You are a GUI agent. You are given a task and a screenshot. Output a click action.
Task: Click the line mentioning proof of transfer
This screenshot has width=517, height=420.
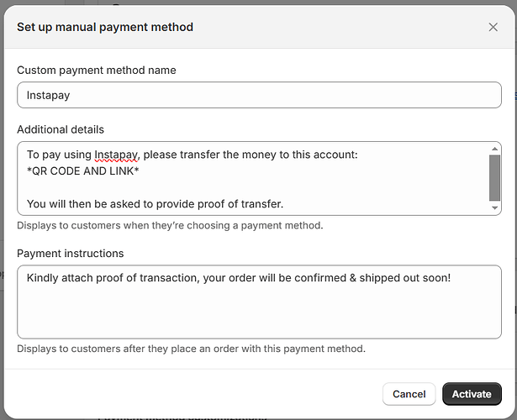[x=155, y=203]
